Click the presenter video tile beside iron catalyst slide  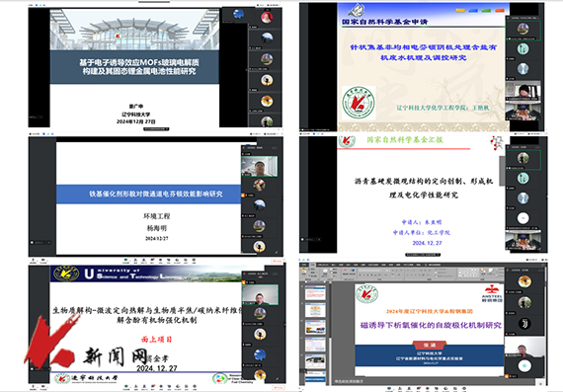259,166
